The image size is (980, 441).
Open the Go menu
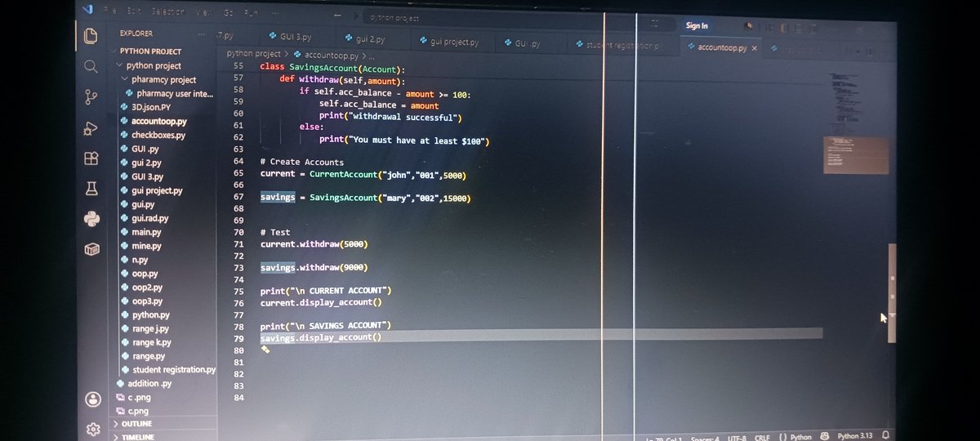pos(228,12)
